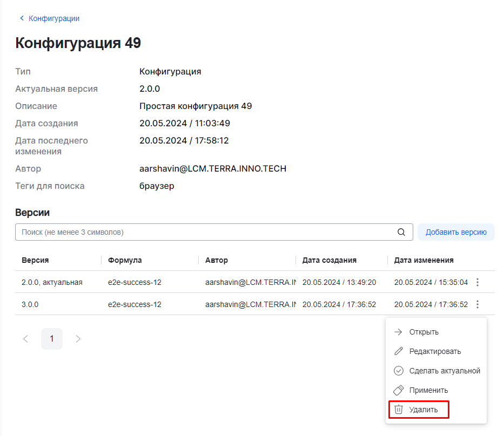Screen dimensions: 504x436
Task: Click the back chevron beside Конфигурации
Action: (x=22, y=18)
